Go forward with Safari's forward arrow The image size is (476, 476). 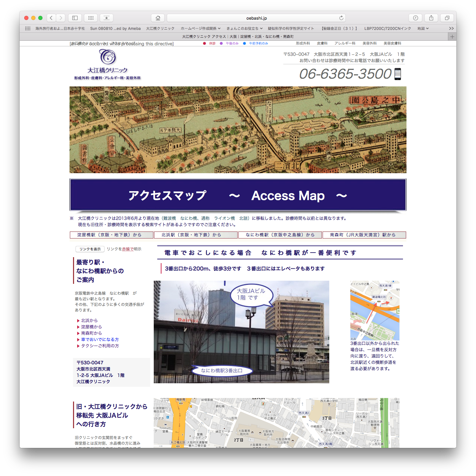tap(61, 18)
